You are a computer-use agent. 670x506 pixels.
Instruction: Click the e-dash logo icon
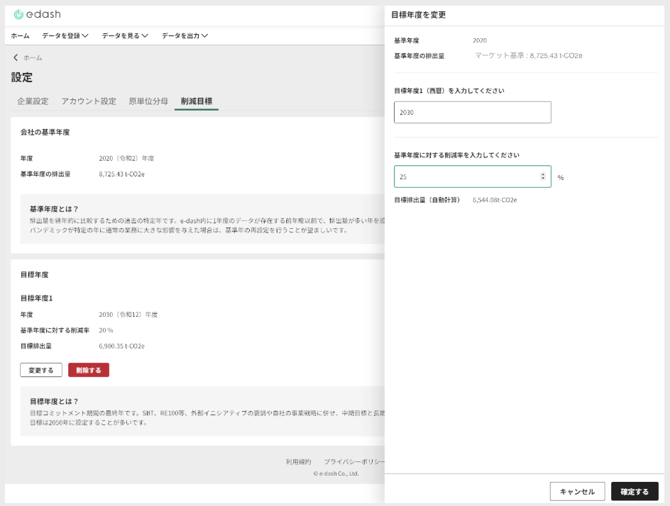click(18, 14)
